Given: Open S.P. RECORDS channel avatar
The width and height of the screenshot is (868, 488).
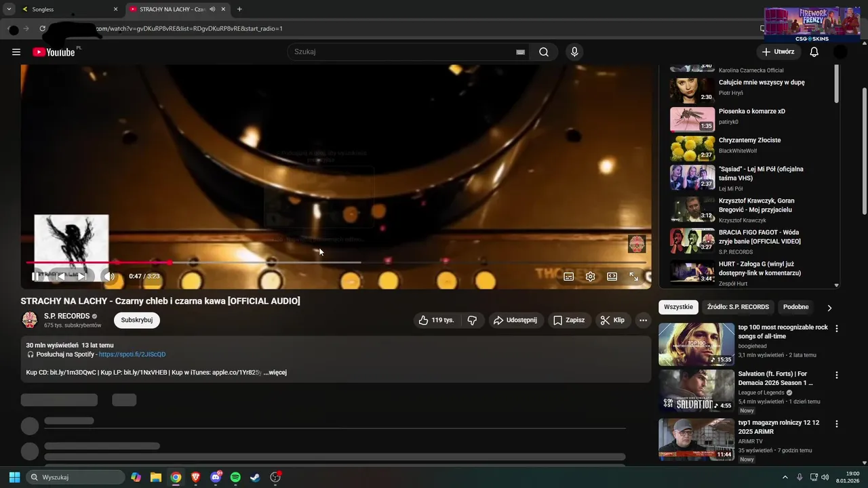Looking at the screenshot, I should click(30, 320).
